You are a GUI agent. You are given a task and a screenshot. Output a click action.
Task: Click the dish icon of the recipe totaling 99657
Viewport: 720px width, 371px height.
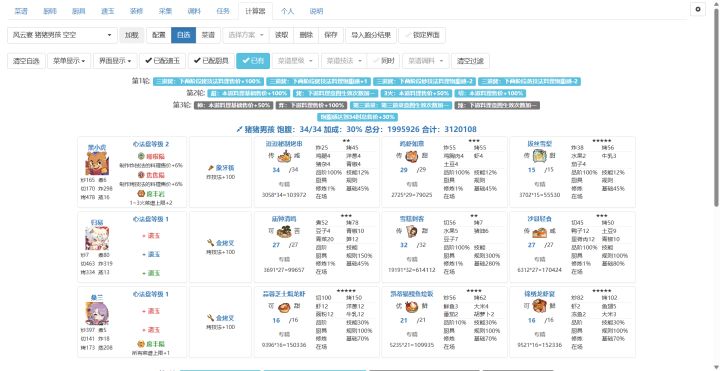click(285, 231)
